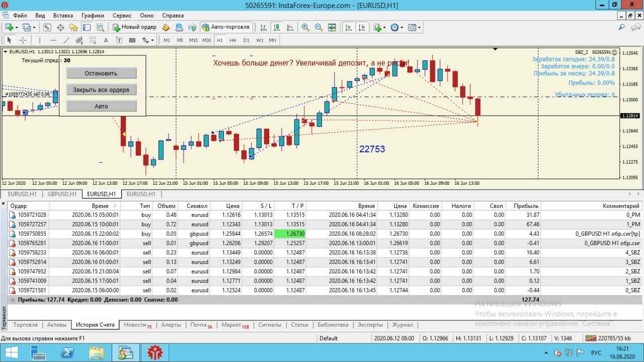Toggle chart auto scroll
The height and width of the screenshot is (362, 644).
coord(348,27)
